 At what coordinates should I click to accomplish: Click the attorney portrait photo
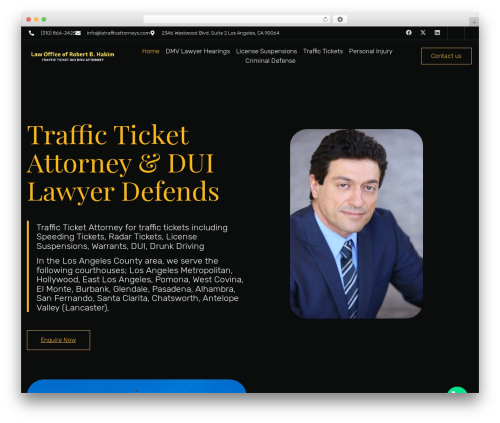[x=356, y=224]
